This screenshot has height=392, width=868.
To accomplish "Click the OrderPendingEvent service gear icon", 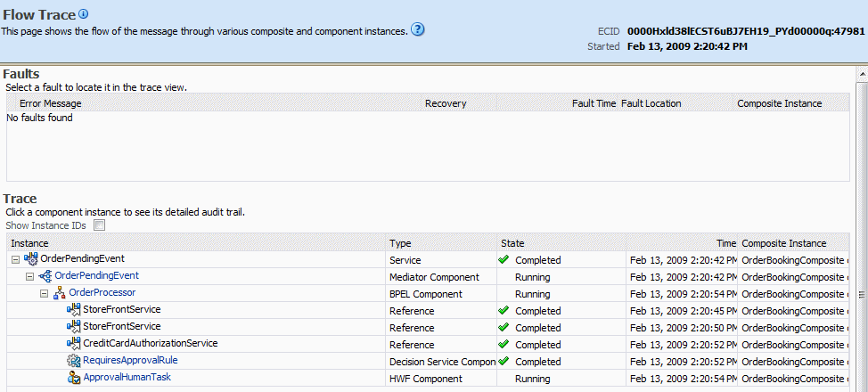I will pos(31,259).
